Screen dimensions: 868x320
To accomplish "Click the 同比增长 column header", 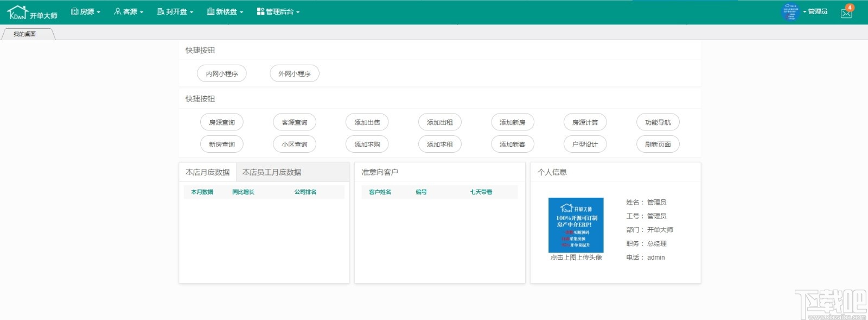I will 244,192.
